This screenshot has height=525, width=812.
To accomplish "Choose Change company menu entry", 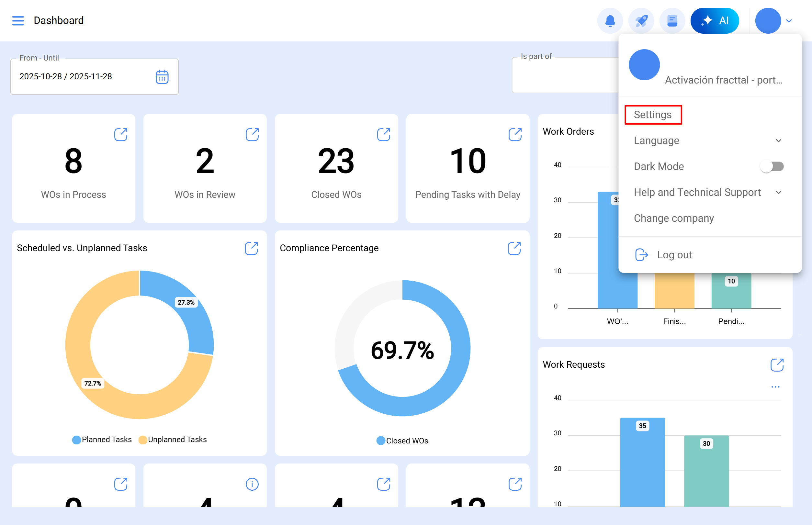I will pyautogui.click(x=673, y=218).
